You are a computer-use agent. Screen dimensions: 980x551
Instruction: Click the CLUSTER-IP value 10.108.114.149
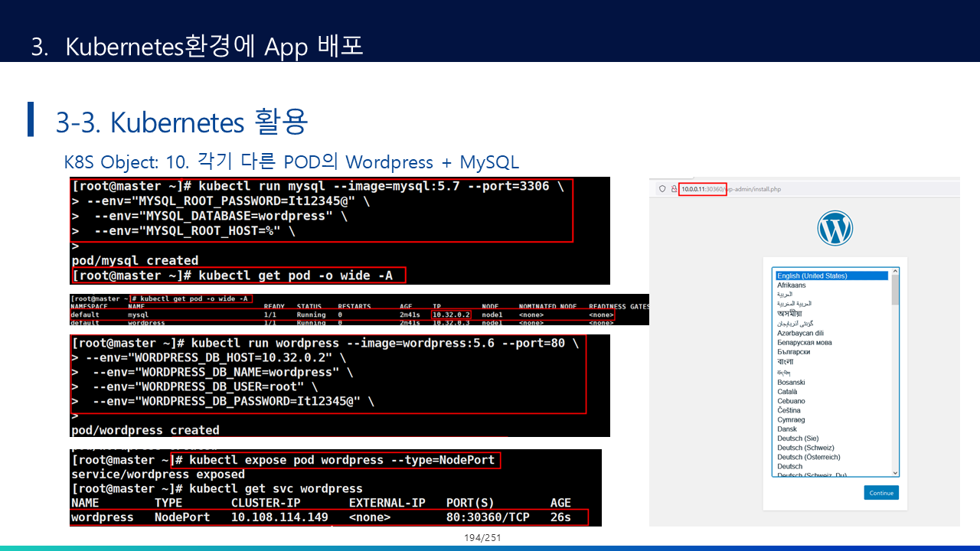[279, 517]
